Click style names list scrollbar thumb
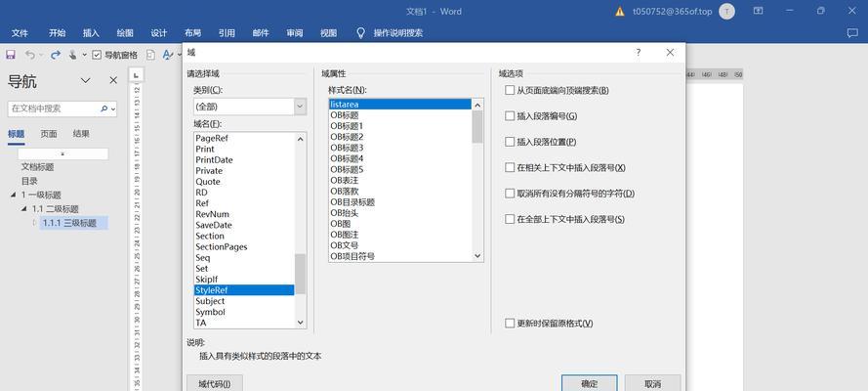This screenshot has height=391, width=868. 477,126
